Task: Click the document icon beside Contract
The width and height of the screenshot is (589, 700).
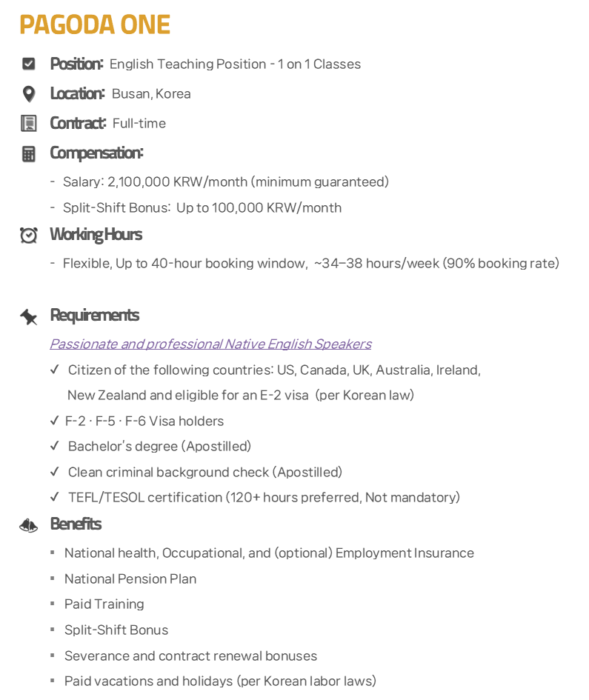Action: 29,123
